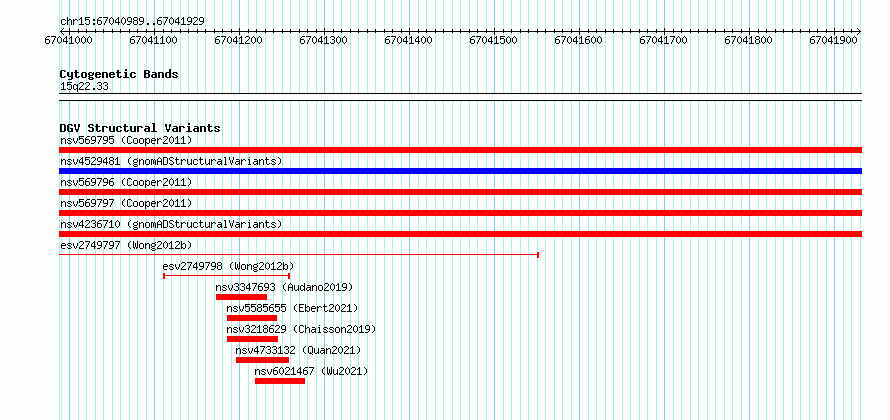Click ruler tick label 67041100
Screen dimensions: 890x420
153,41
